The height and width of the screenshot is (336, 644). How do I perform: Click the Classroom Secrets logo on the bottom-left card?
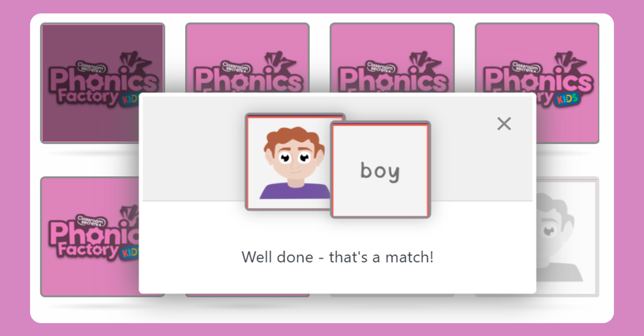[90, 220]
